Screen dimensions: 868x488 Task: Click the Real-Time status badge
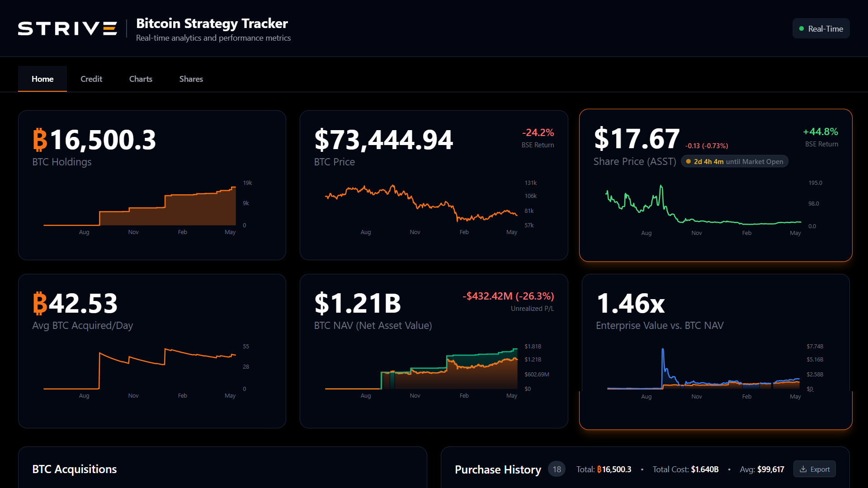click(821, 28)
